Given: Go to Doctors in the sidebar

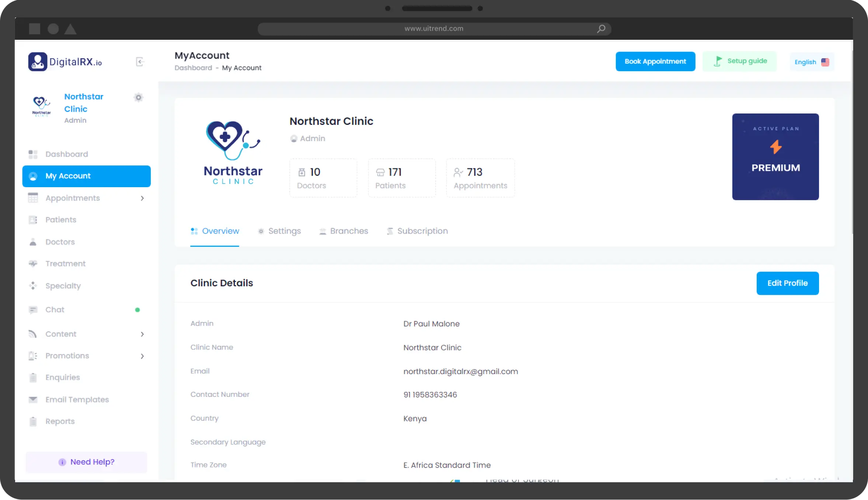Looking at the screenshot, I should tap(60, 242).
